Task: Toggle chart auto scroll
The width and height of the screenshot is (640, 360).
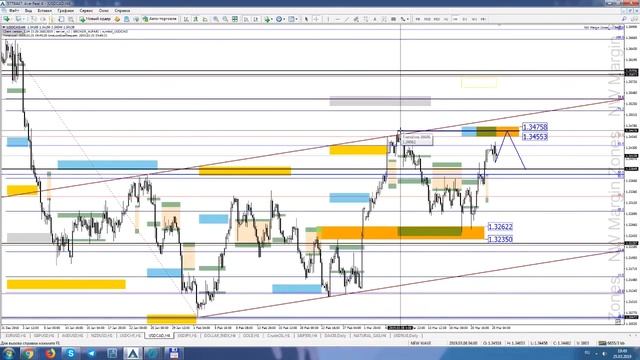Action: pyautogui.click(x=246, y=19)
